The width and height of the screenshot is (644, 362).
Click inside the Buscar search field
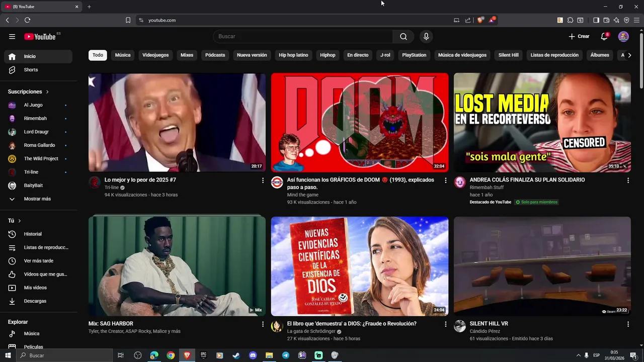303,36
